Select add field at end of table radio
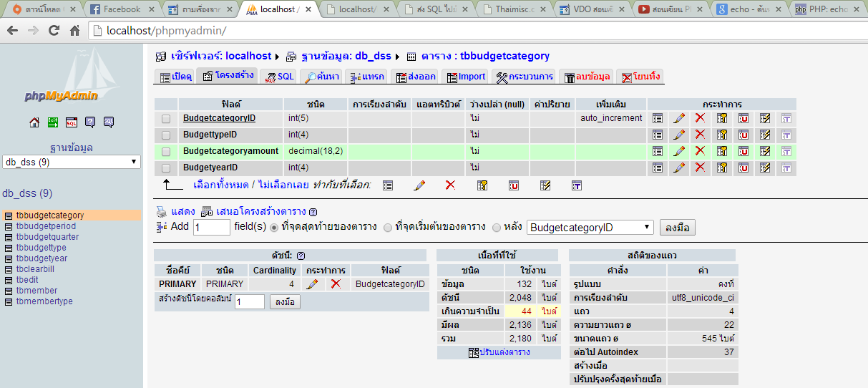The height and width of the screenshot is (388, 868). coord(274,228)
